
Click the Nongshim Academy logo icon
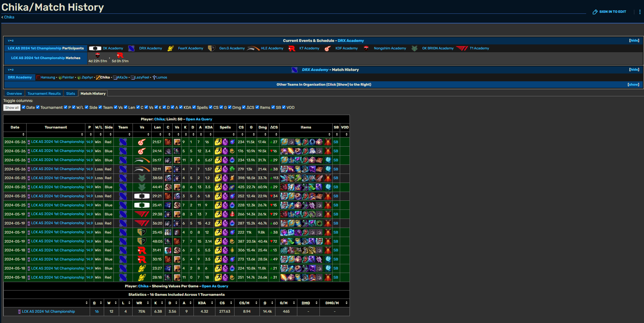click(x=366, y=48)
